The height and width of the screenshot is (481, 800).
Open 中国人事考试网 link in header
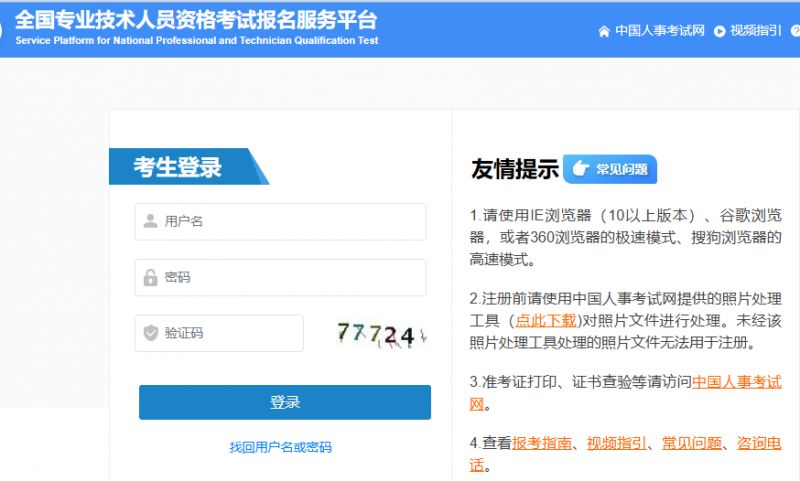(660, 31)
